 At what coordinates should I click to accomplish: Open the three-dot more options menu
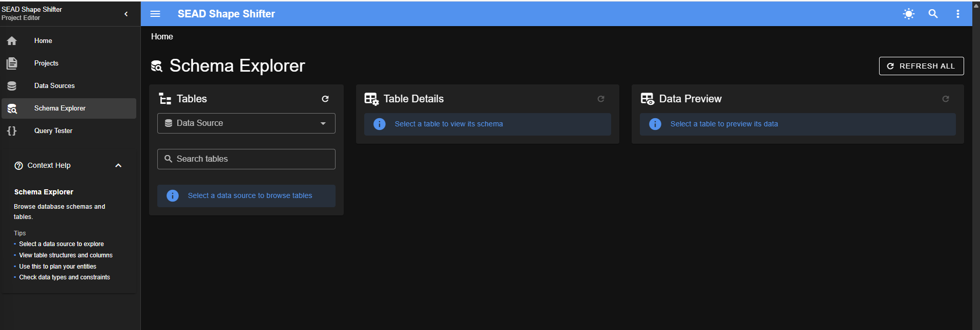pyautogui.click(x=957, y=14)
